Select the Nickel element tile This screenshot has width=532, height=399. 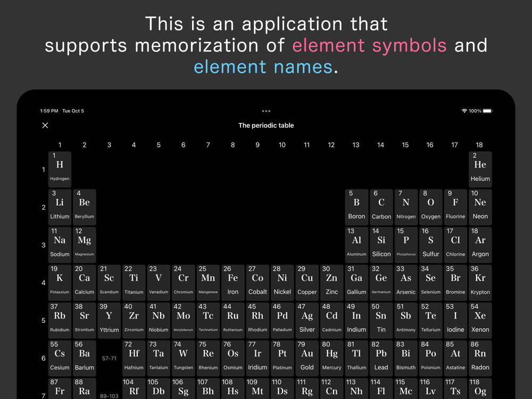pos(282,283)
